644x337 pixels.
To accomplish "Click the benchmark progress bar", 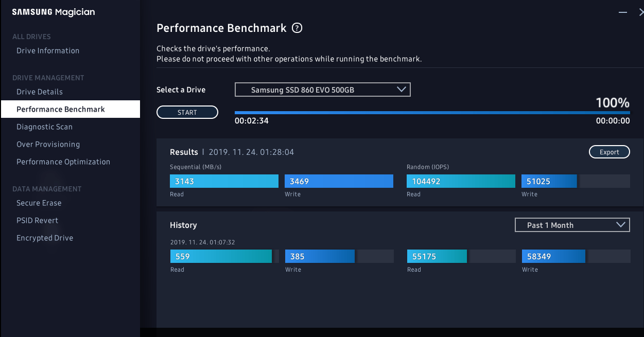I will coord(432,112).
